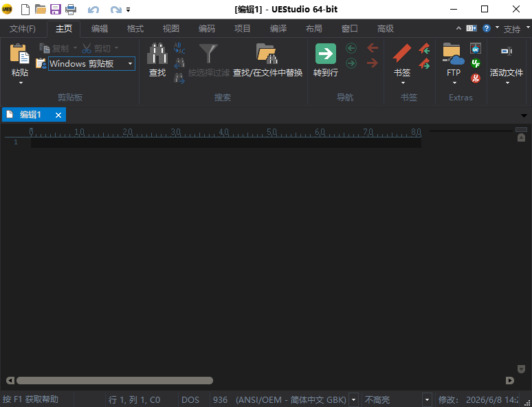Expand the Cut (剪切) dropdown arrow
Screen dimensions: 532x407
coord(116,48)
